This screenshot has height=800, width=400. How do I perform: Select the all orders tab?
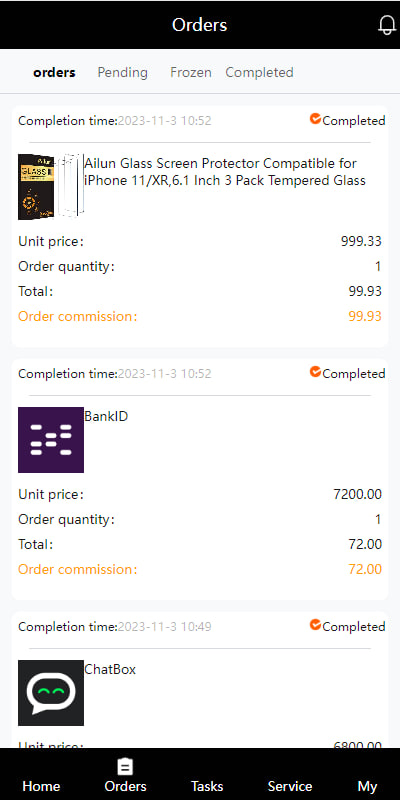(x=54, y=72)
